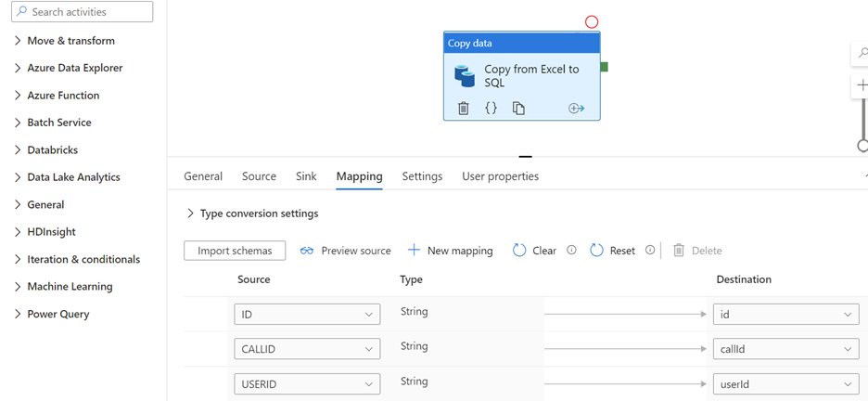Click the add output arrow icon on activity
This screenshot has width=868, height=401.
[x=576, y=109]
